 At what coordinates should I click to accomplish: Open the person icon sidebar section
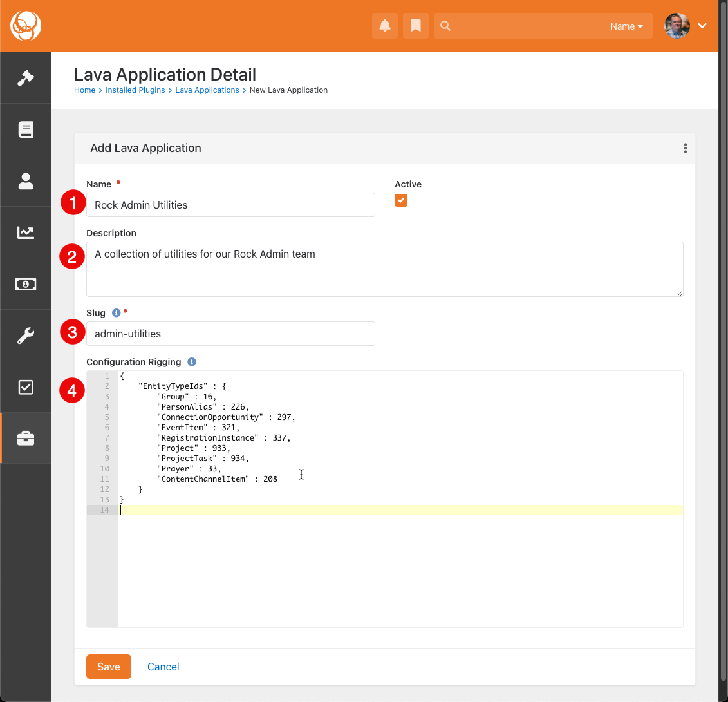(26, 181)
